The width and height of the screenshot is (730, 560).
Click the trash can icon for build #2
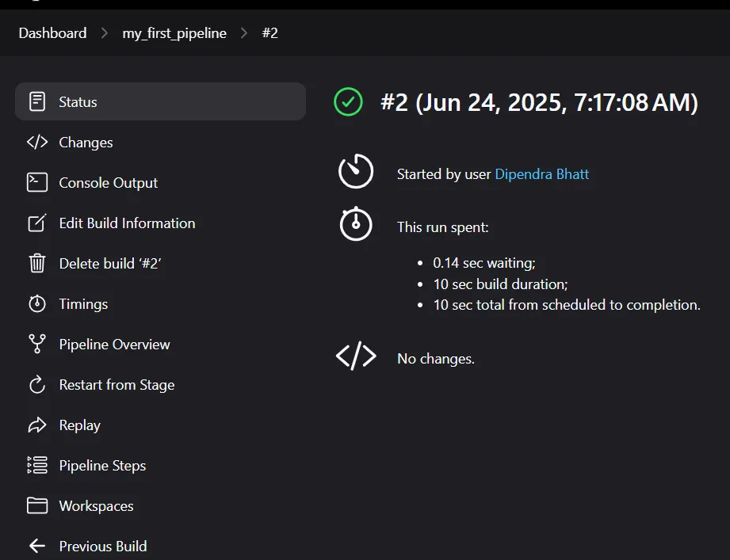point(37,263)
